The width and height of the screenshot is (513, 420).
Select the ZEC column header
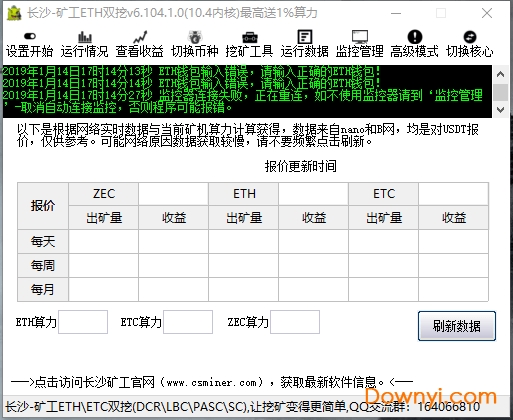pyautogui.click(x=104, y=194)
